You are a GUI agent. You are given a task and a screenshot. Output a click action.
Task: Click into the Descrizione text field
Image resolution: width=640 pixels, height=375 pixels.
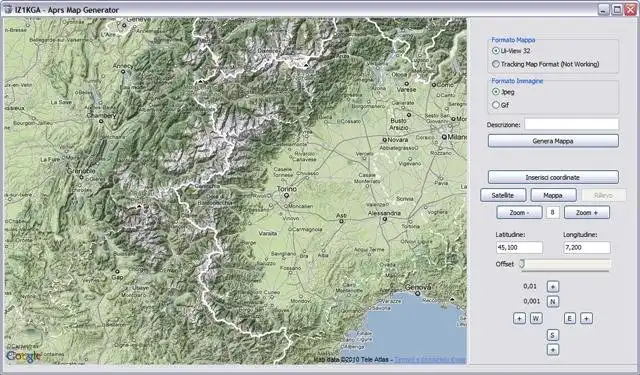(x=571, y=124)
